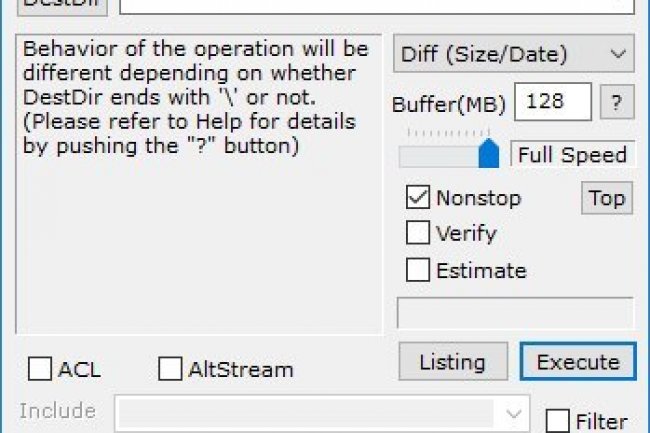Click the DestDir button
Image resolution: width=650 pixels, height=433 pixels.
pyautogui.click(x=62, y=5)
